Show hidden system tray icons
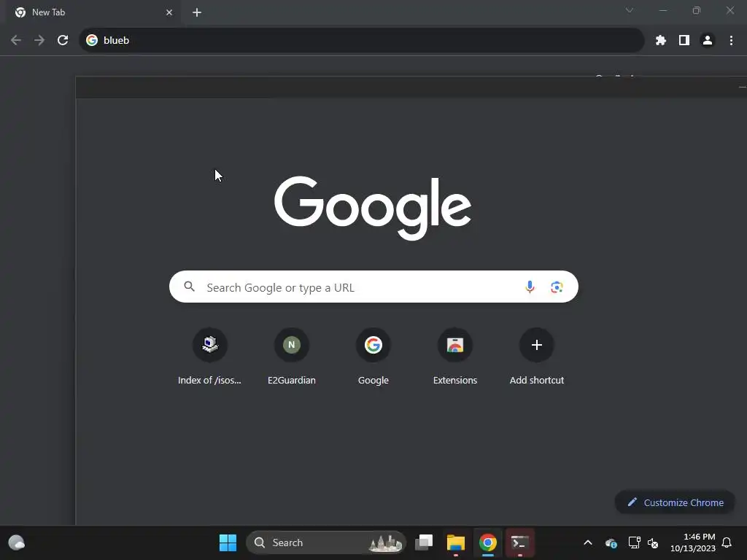747x560 pixels. point(588,542)
